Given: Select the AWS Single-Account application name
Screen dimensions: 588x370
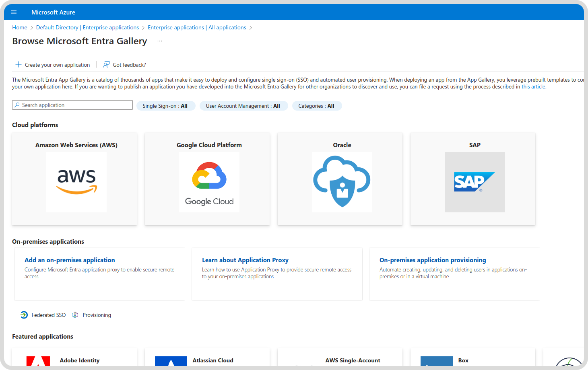Looking at the screenshot, I should [353, 360].
